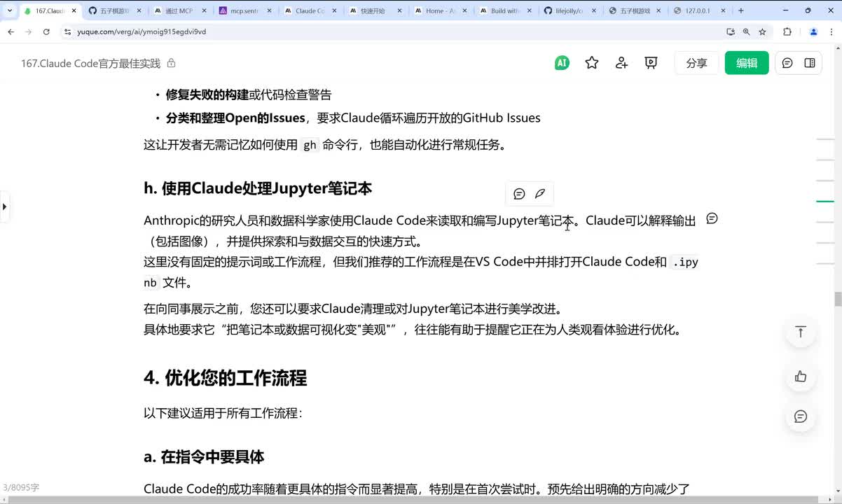Open the Yuque AI assistant icon

coord(561,63)
